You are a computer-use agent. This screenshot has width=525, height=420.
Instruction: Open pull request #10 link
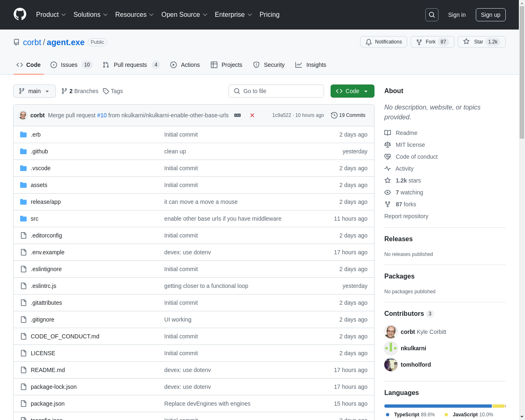[x=102, y=115]
